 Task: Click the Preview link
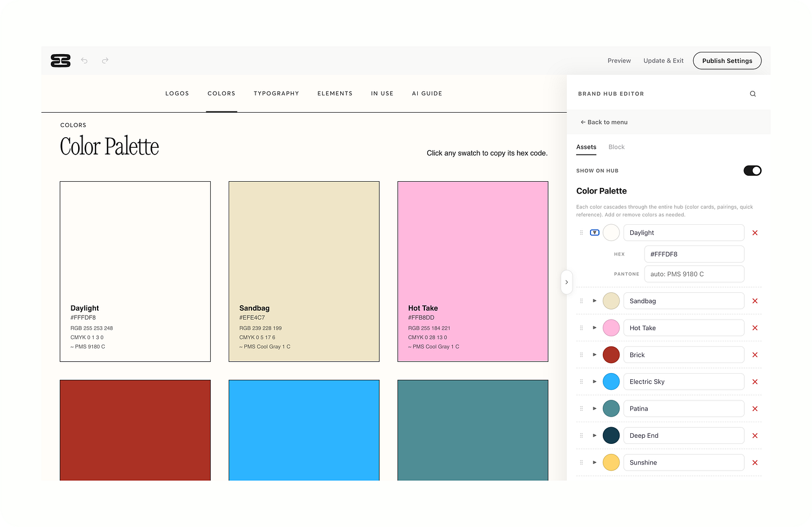click(x=619, y=61)
